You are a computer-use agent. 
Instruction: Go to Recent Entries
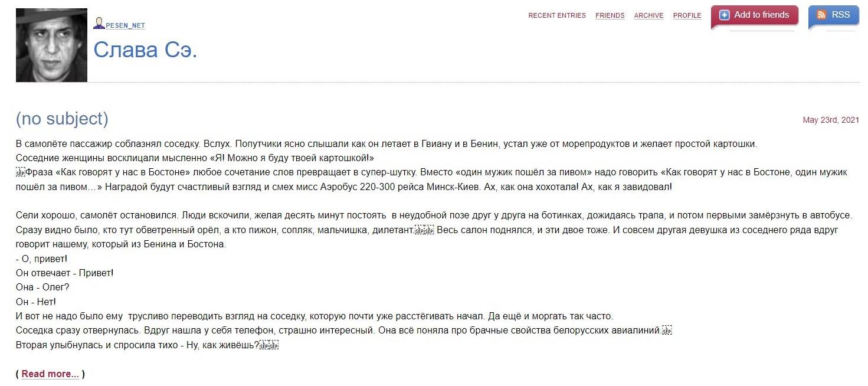point(556,16)
